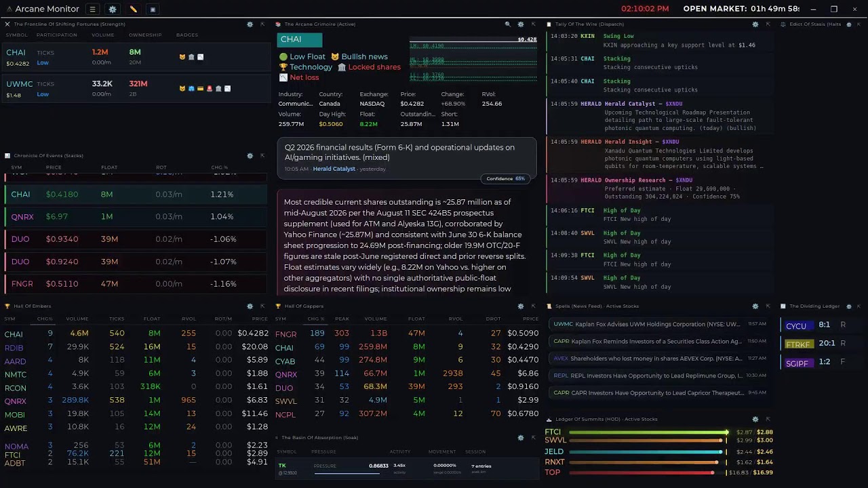Open global settings gear beside Arcane Monitor
This screenshot has height=488, width=868.
pyautogui.click(x=113, y=9)
